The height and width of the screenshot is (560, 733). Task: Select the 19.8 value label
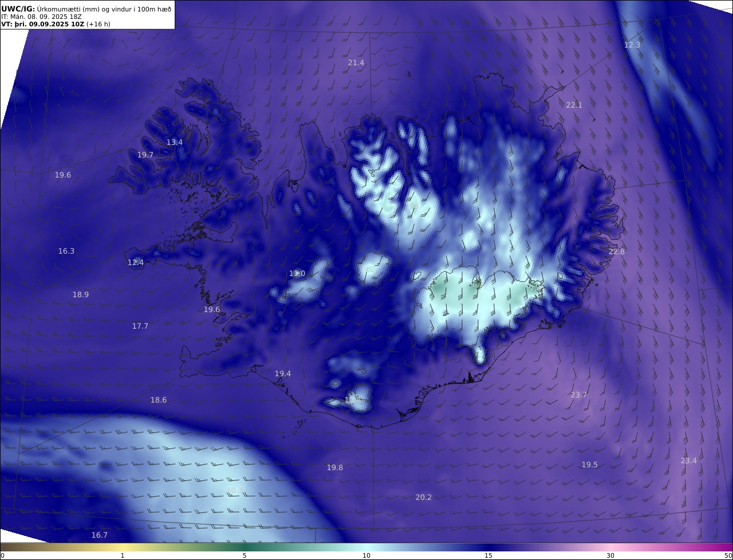(335, 468)
